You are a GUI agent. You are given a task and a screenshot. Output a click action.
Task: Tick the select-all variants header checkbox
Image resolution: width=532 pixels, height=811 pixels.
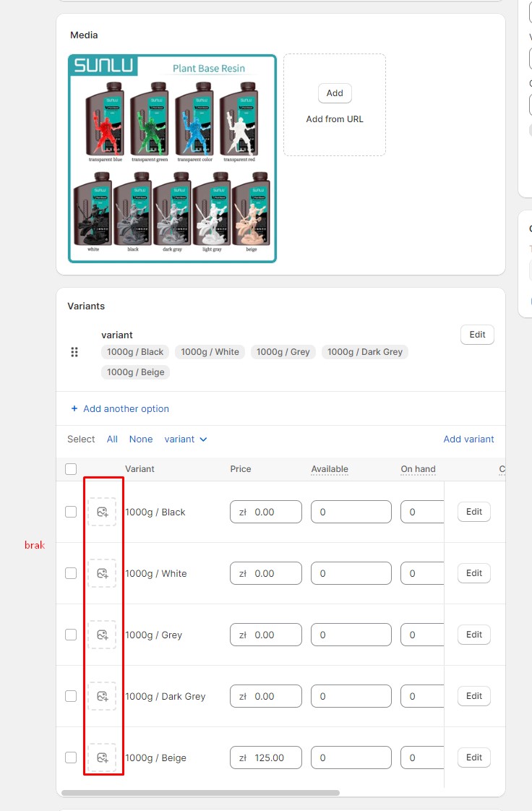click(71, 469)
